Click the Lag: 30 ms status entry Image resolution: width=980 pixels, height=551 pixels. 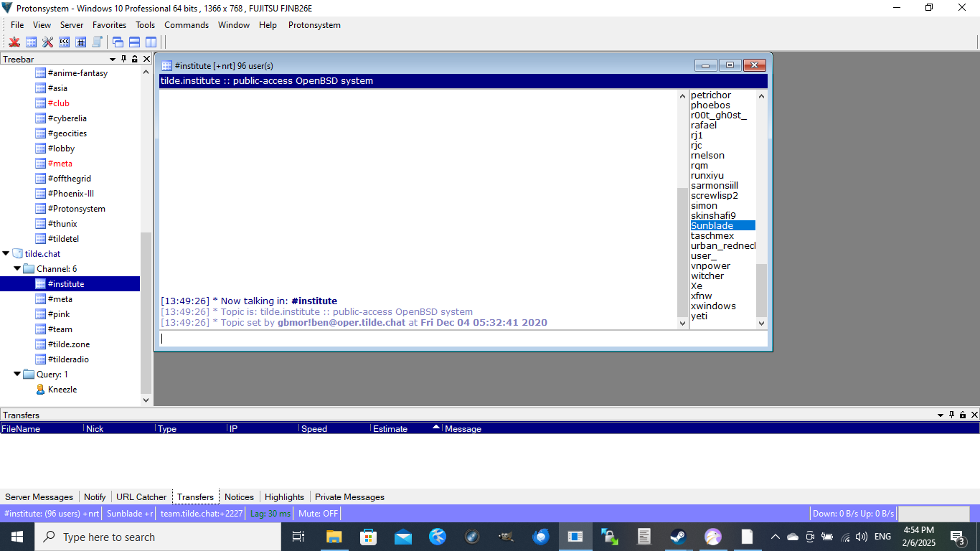point(270,513)
